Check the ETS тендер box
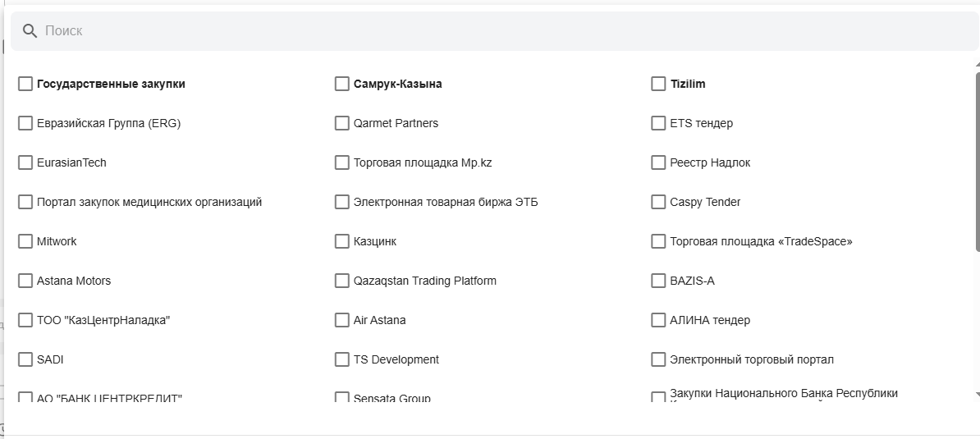The width and height of the screenshot is (980, 439). pos(658,123)
